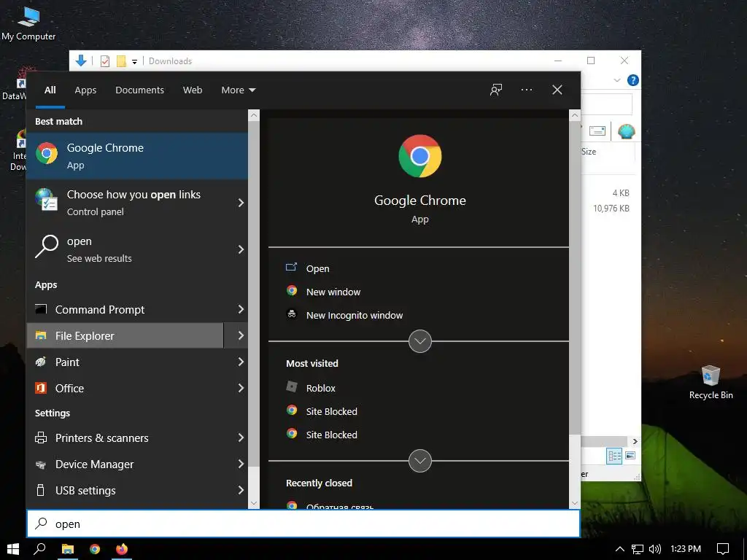
Task: Switch Downloads window to details view icon
Action: (x=614, y=456)
